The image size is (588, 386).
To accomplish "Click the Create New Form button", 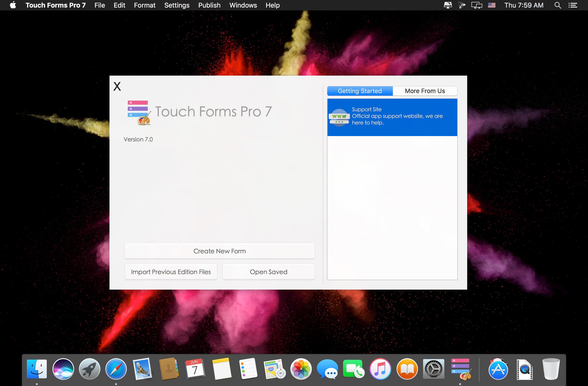I will pos(219,251).
